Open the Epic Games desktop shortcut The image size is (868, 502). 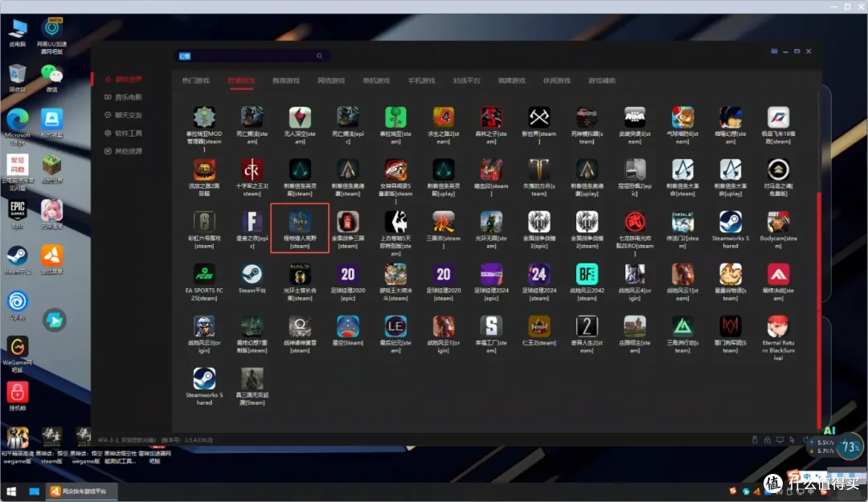(x=17, y=214)
